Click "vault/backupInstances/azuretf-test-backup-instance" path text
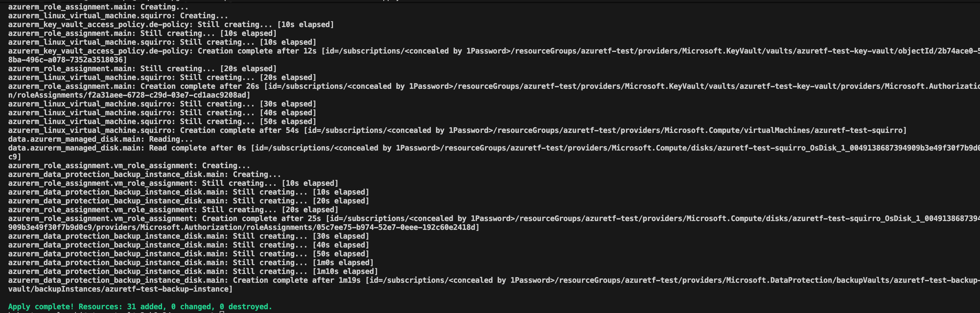 (120, 289)
